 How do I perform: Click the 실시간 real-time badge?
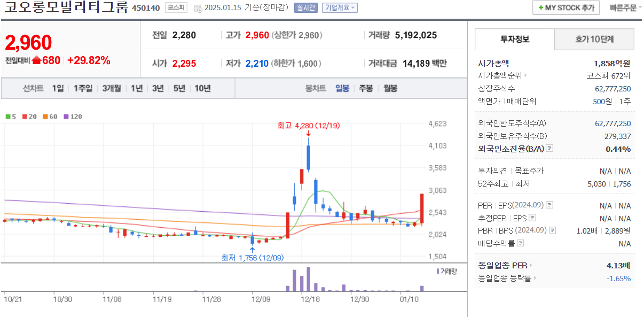pos(306,7)
